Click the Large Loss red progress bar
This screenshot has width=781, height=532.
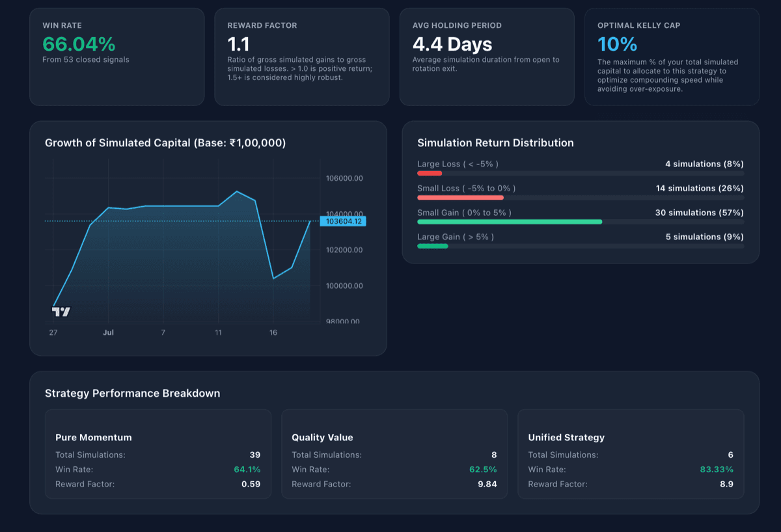coord(430,173)
